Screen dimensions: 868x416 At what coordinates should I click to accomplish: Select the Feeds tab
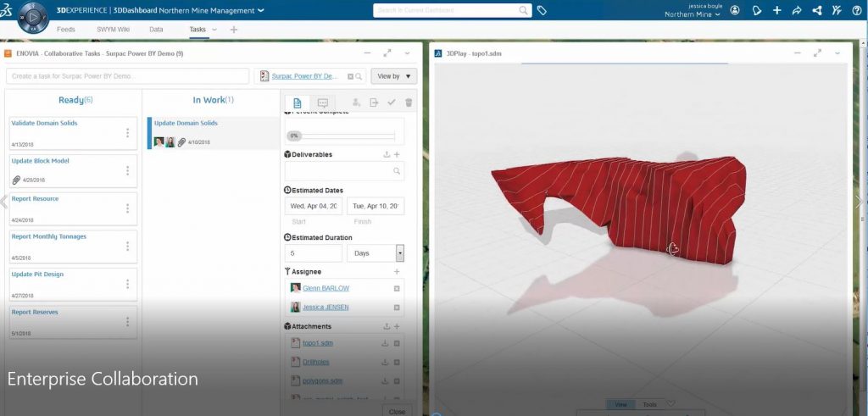[65, 29]
